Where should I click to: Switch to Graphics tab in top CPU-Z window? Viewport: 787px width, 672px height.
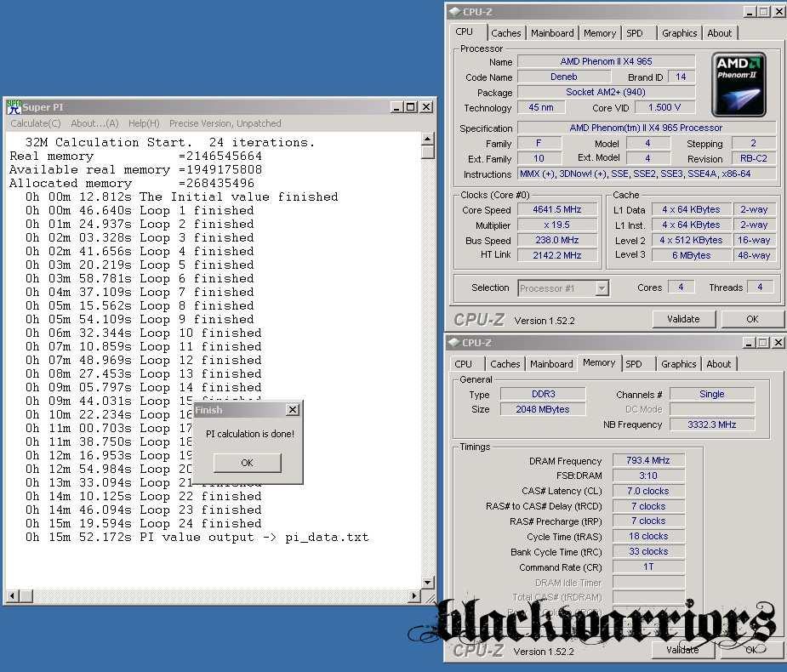679,33
